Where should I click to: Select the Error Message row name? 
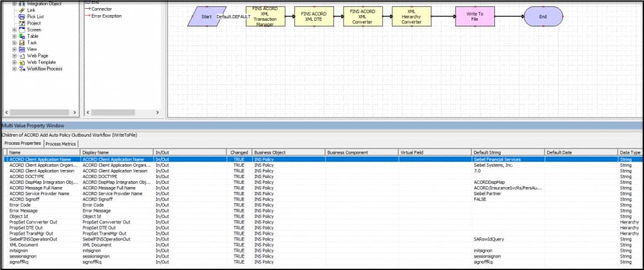pos(23,210)
